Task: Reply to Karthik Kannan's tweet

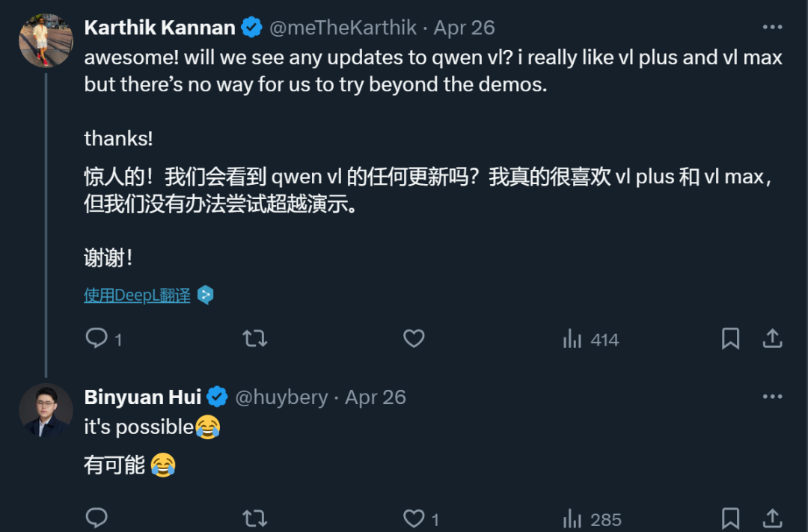Action: click(97, 339)
